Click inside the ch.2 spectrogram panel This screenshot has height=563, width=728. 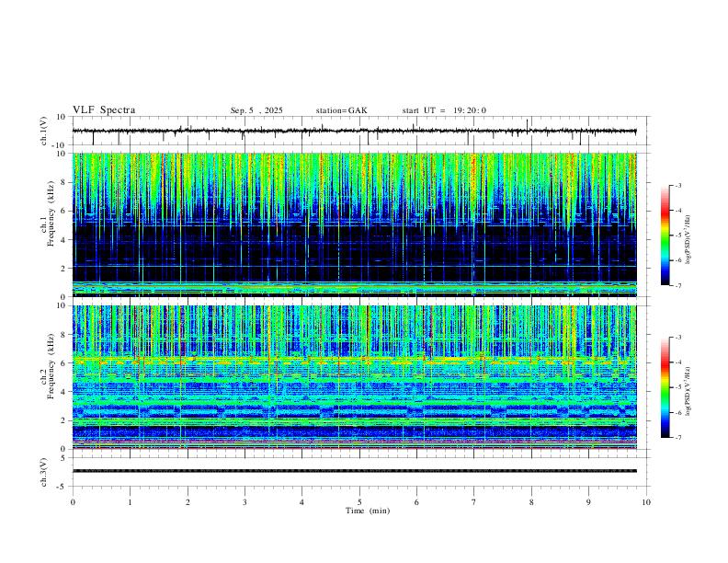tap(354, 377)
